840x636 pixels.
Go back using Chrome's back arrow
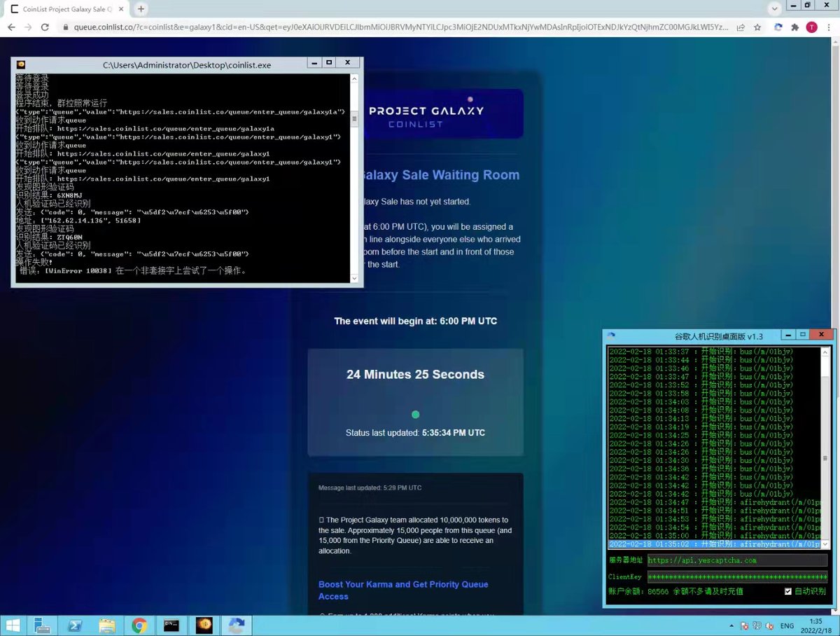tap(11, 27)
